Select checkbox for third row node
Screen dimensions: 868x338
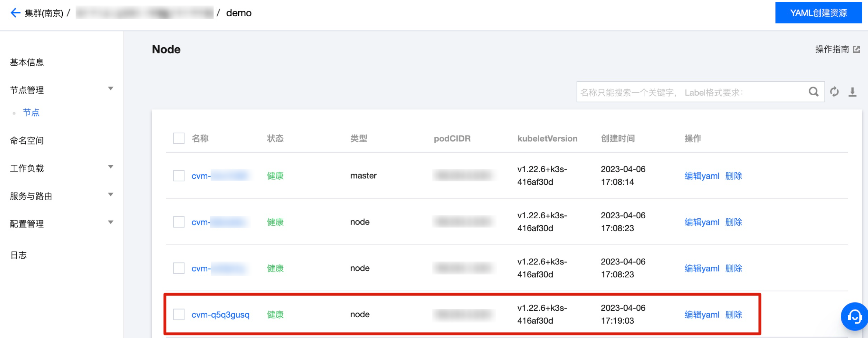(x=179, y=268)
